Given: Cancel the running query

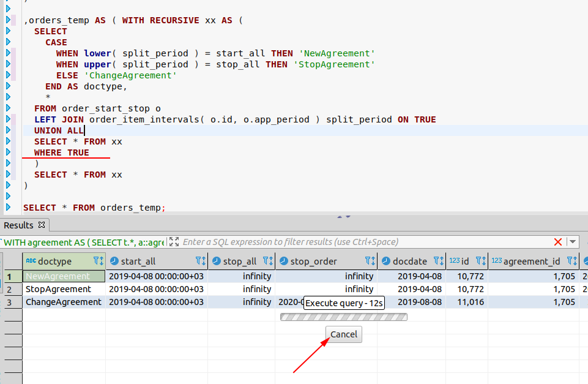Looking at the screenshot, I should pos(343,334).
